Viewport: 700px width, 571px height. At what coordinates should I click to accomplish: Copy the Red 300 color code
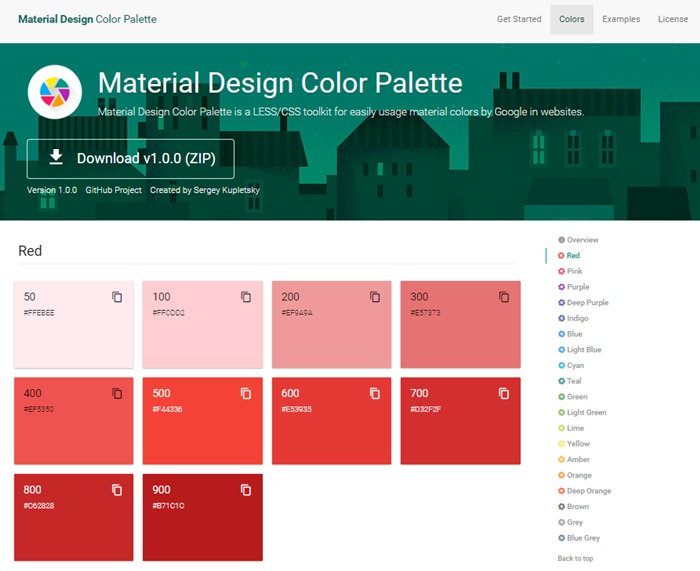coord(504,297)
